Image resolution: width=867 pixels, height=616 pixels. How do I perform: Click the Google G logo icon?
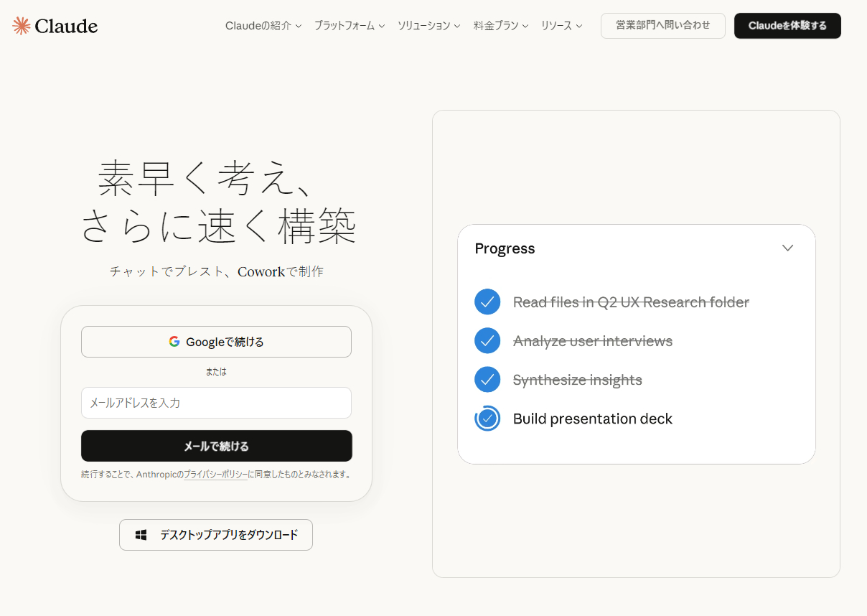click(x=174, y=342)
